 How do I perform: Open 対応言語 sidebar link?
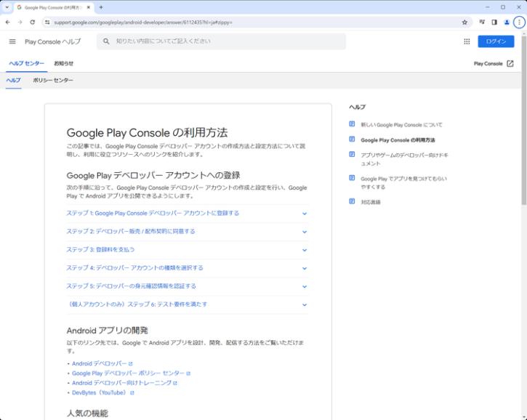coord(371,202)
